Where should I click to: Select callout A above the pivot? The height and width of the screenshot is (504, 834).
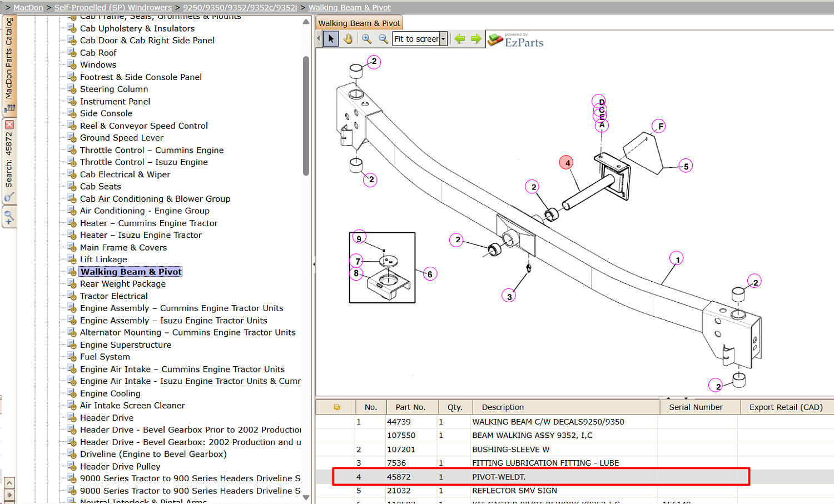602,125
